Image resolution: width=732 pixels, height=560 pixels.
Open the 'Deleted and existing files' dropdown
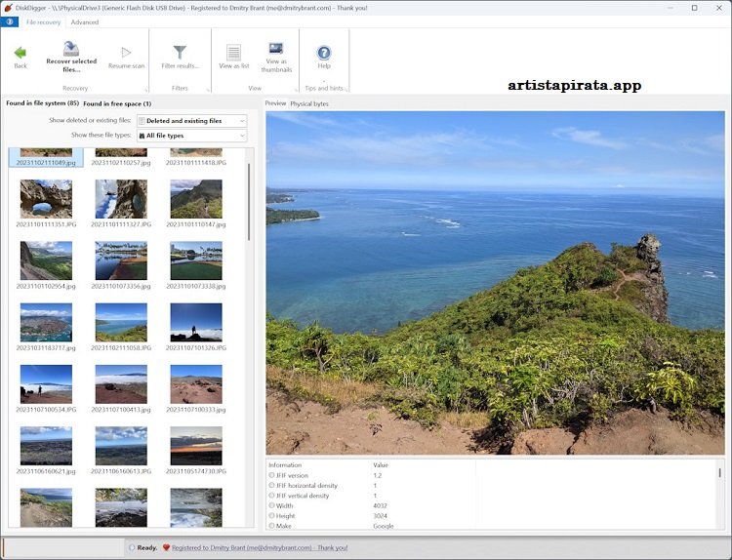pyautogui.click(x=191, y=121)
